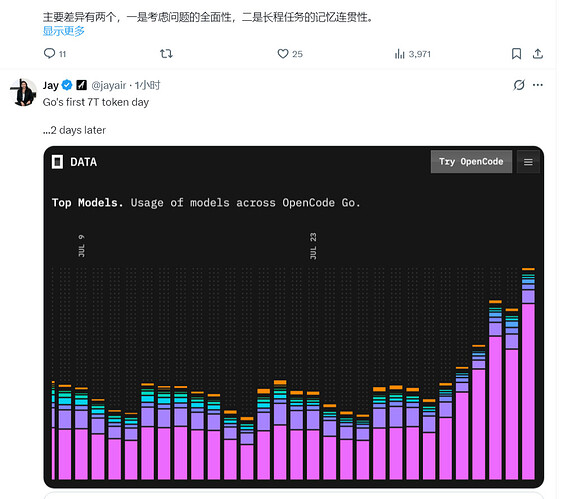View analytics showing 3,971 views
The image size is (562, 499).
412,54
